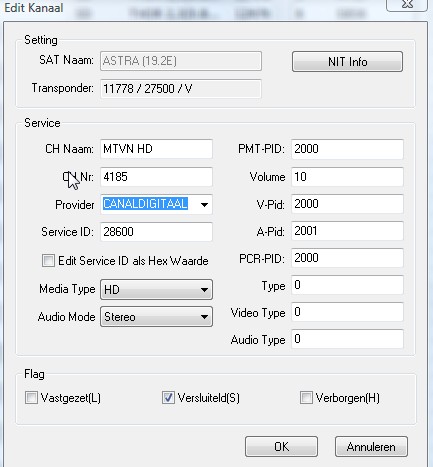This screenshot has height=467, width=433.
Task: Close the Edit Kanaal dialog window
Action: [x=407, y=5]
